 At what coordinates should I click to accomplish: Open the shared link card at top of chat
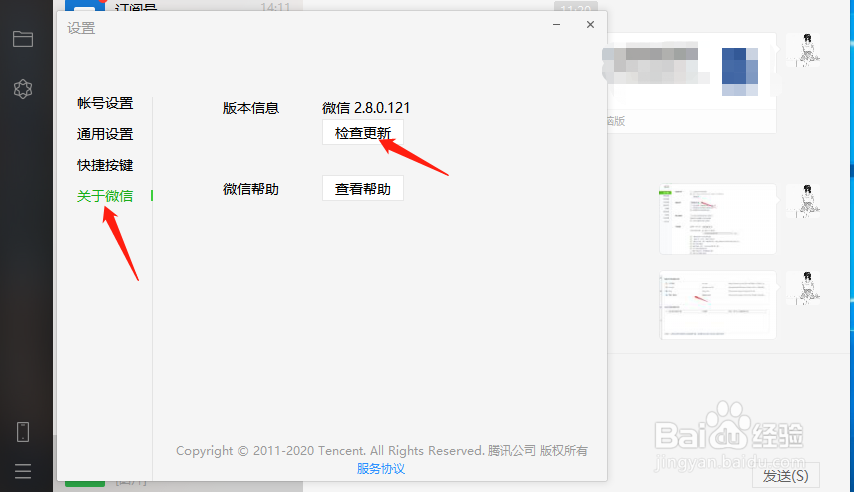tap(692, 83)
